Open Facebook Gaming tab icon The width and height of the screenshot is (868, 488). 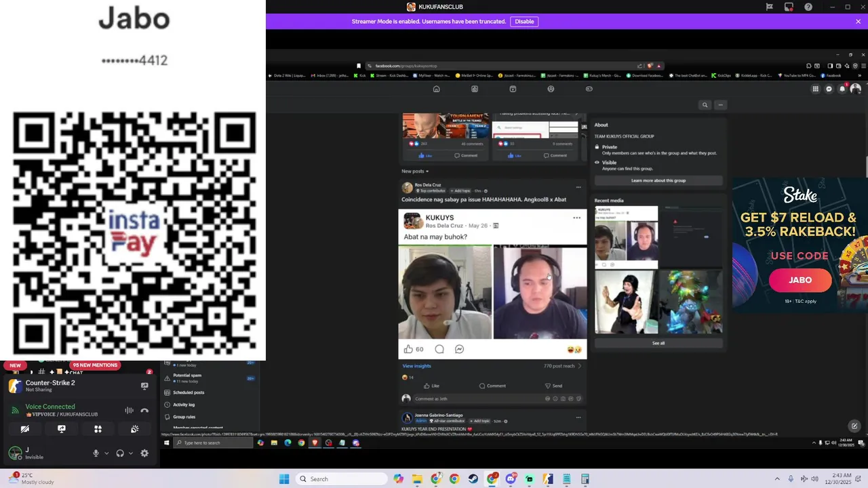[x=589, y=89]
